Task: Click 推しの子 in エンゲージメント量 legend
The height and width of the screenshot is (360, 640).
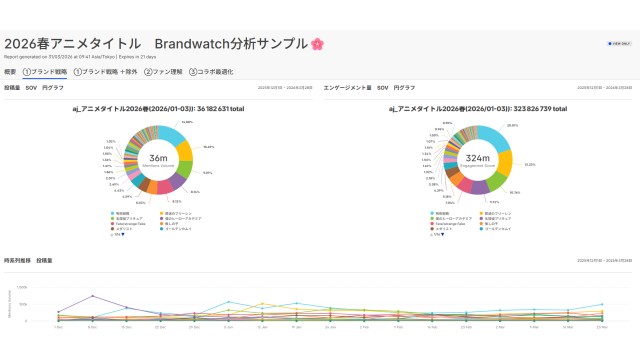Action: (x=489, y=224)
